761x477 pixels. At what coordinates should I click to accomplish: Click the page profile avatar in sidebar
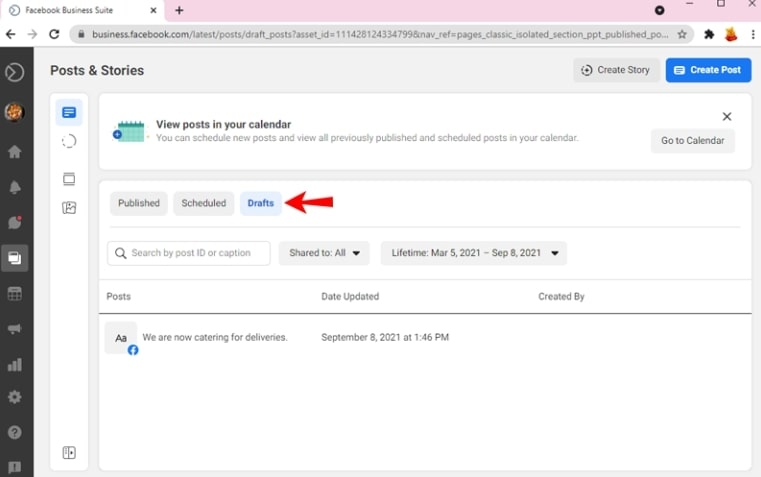click(15, 112)
